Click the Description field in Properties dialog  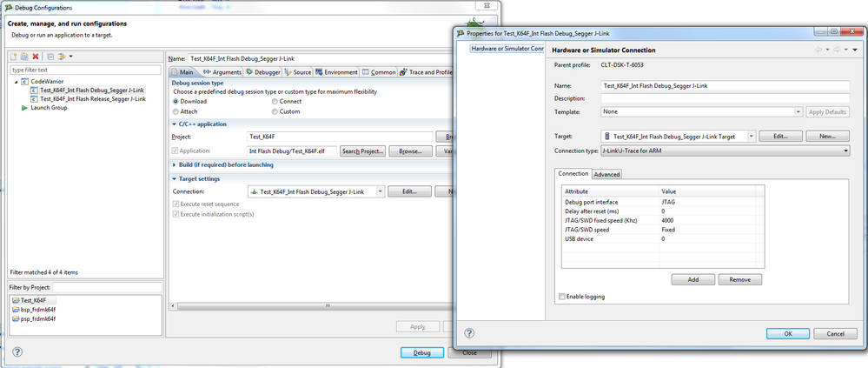[x=726, y=98]
